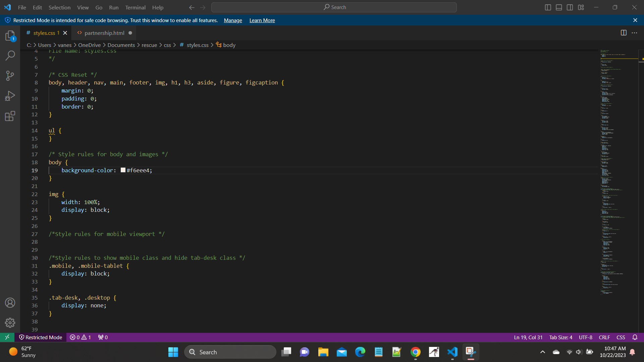The image size is (644, 362).
Task: Open the Tab Size 4 indentation selector
Action: pyautogui.click(x=560, y=337)
